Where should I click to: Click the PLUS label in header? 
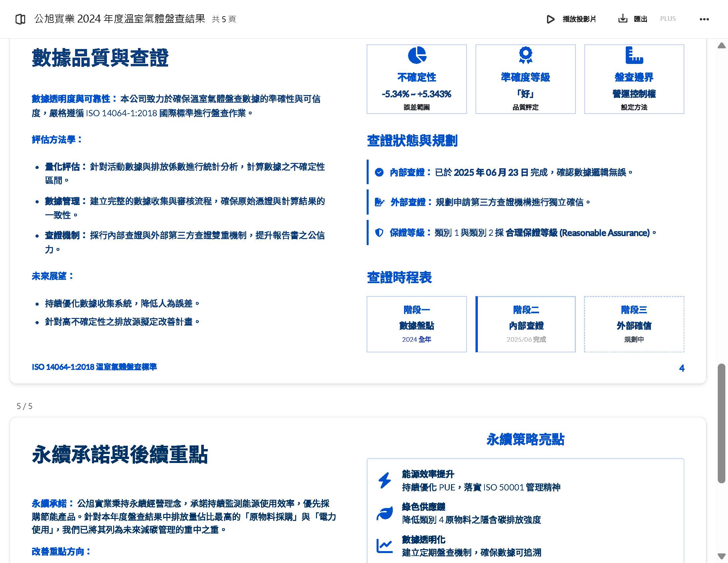tap(668, 19)
